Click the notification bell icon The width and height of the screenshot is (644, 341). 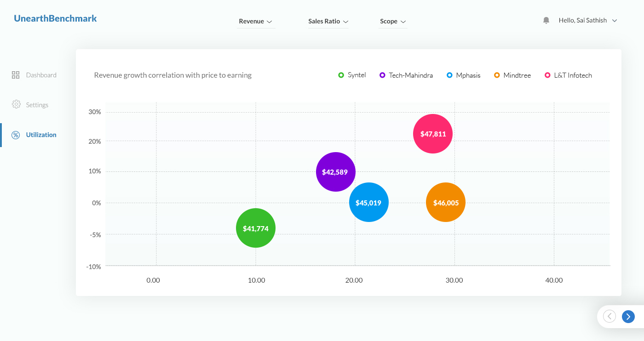(x=546, y=20)
